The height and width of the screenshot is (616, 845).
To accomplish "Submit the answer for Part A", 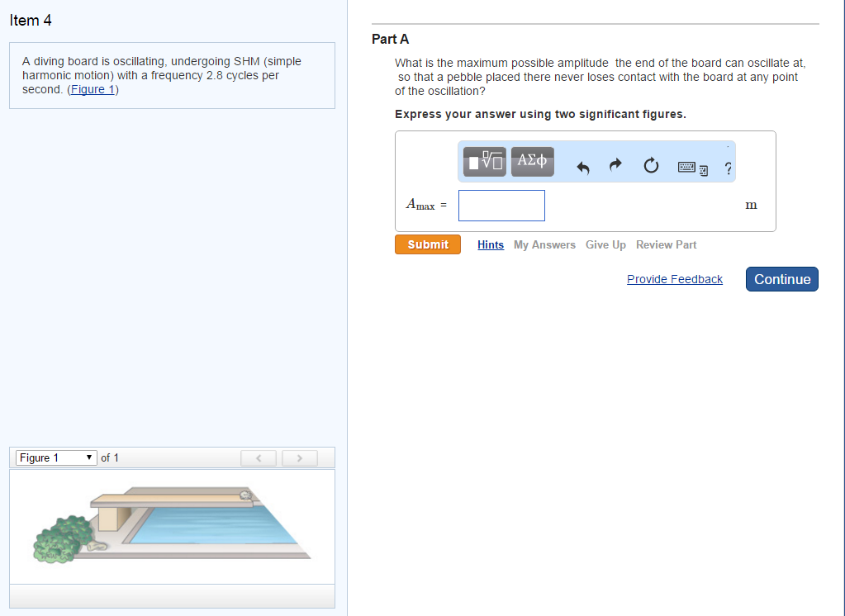I will (427, 244).
